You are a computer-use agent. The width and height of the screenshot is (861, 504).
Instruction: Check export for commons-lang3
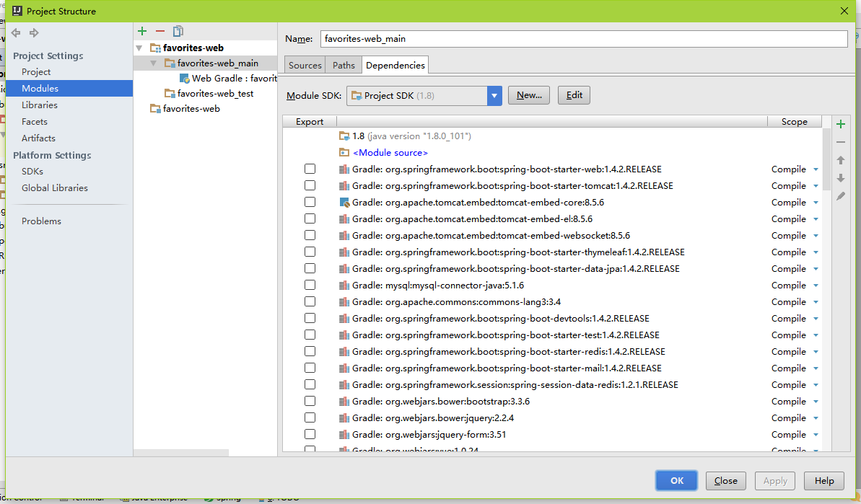click(x=310, y=301)
